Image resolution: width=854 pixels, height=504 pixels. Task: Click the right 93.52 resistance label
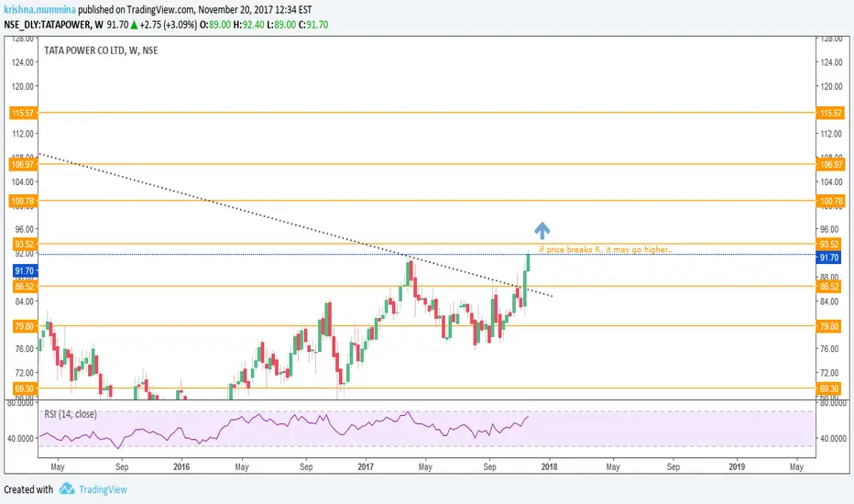point(829,244)
